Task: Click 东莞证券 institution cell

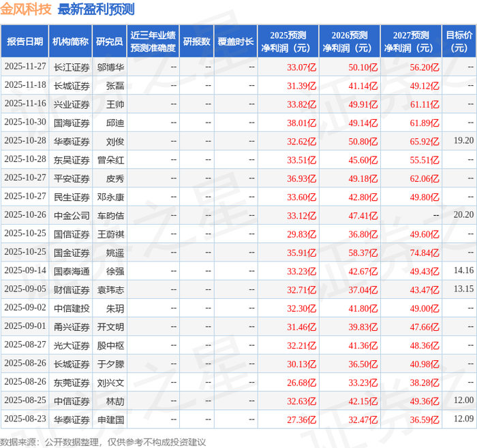Action: pyautogui.click(x=72, y=383)
